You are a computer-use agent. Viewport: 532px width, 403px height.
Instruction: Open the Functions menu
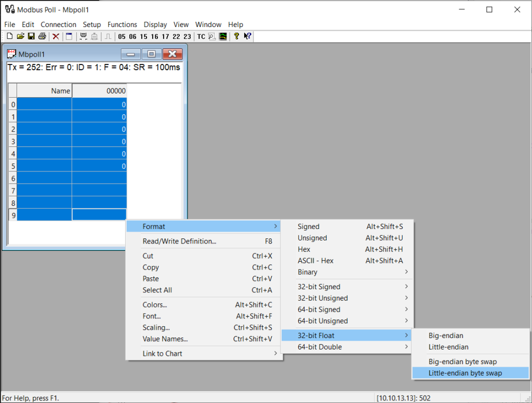(x=122, y=24)
